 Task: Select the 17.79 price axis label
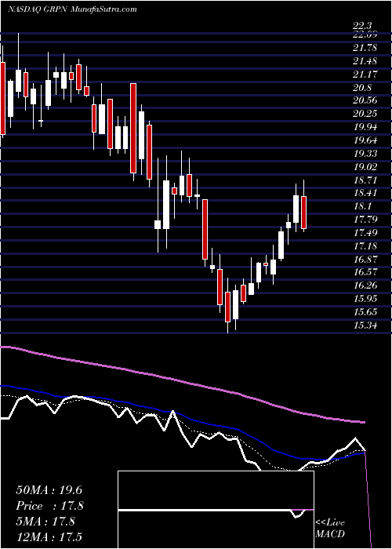coord(365,220)
